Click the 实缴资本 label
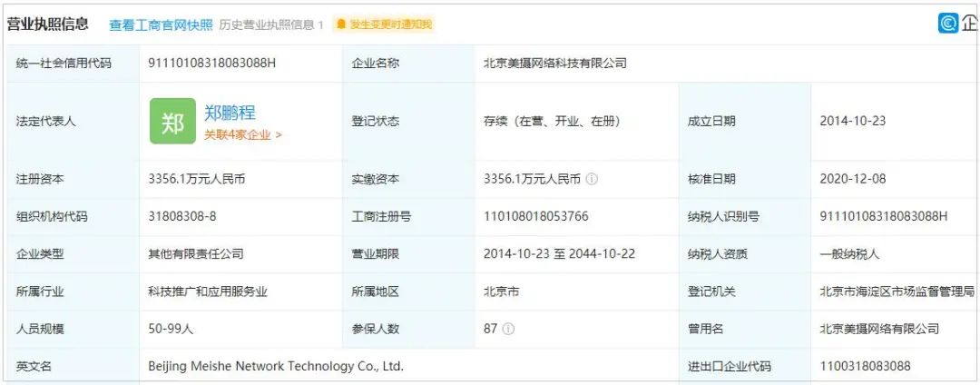This screenshot has height=385, width=980. 376,180
